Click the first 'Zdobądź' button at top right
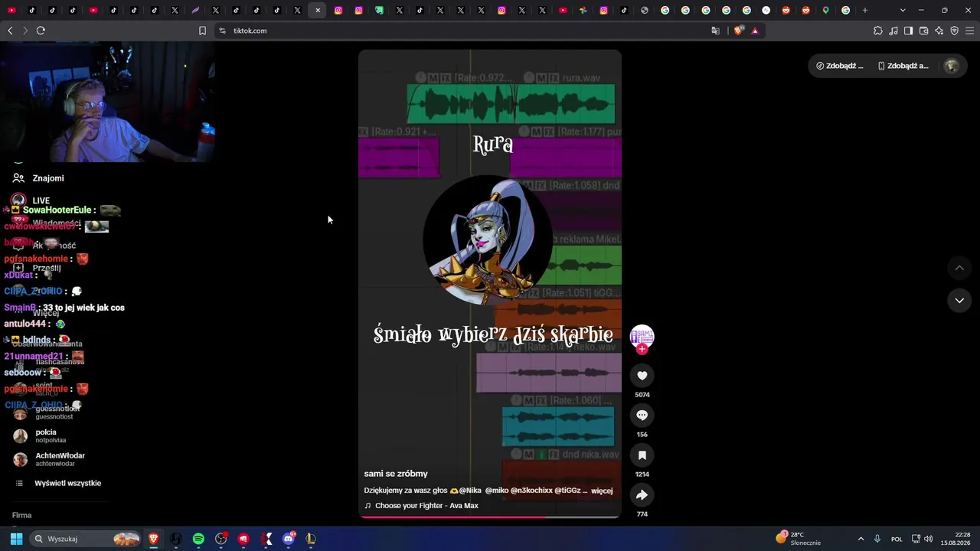This screenshot has height=551, width=980. click(840, 66)
